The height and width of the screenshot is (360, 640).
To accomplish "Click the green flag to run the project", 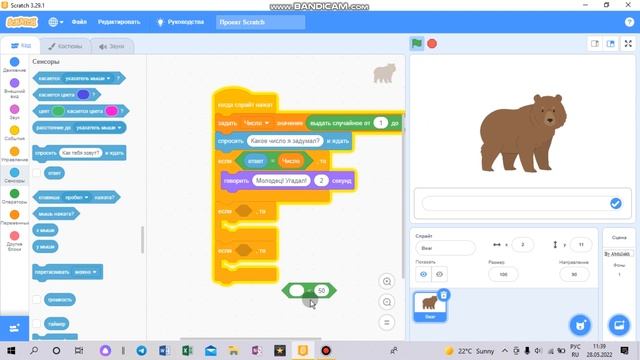I will click(417, 43).
